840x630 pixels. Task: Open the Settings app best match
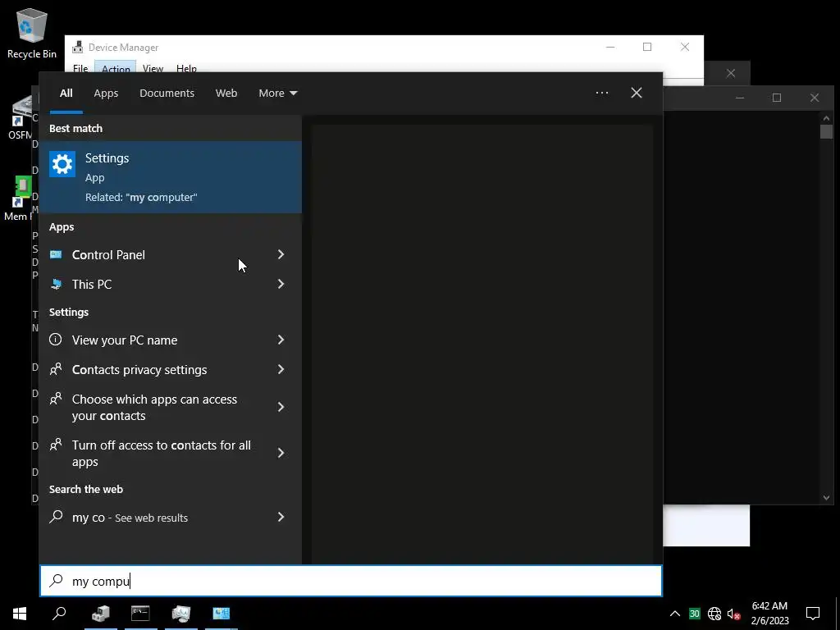coord(171,177)
